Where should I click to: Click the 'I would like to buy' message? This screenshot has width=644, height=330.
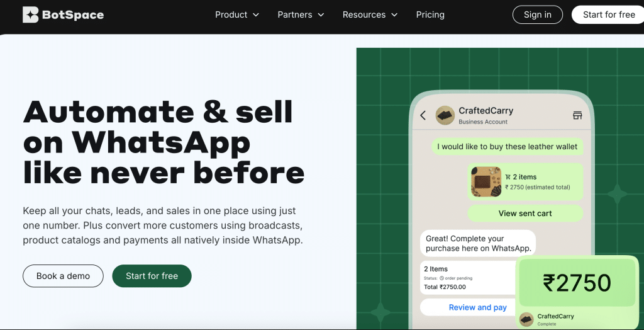tap(507, 147)
